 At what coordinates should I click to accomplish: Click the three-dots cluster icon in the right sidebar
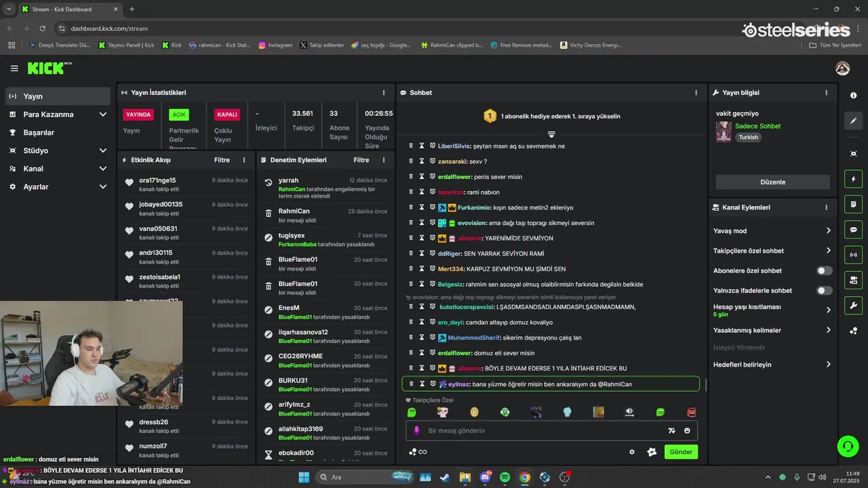tap(853, 331)
